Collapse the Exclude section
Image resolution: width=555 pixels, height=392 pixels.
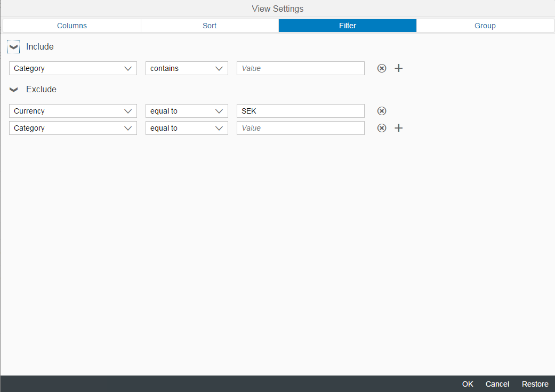point(14,90)
